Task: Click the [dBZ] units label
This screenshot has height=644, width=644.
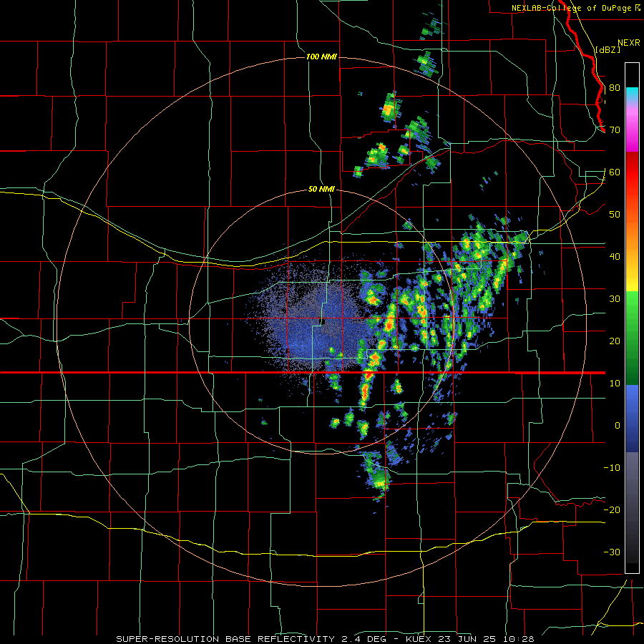Action: pyautogui.click(x=608, y=49)
